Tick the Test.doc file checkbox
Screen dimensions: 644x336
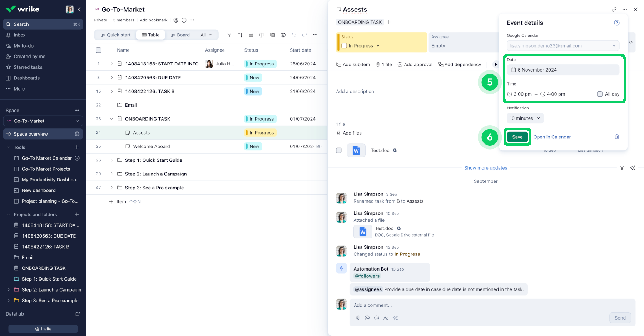click(339, 150)
